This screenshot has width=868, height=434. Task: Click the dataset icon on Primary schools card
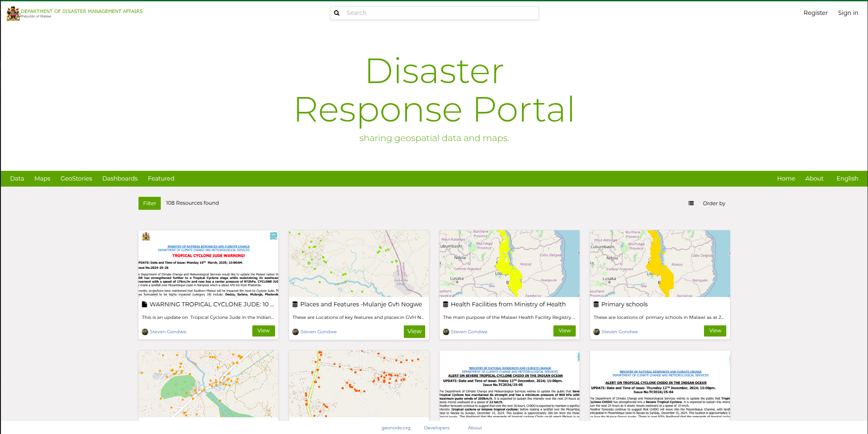coord(596,304)
